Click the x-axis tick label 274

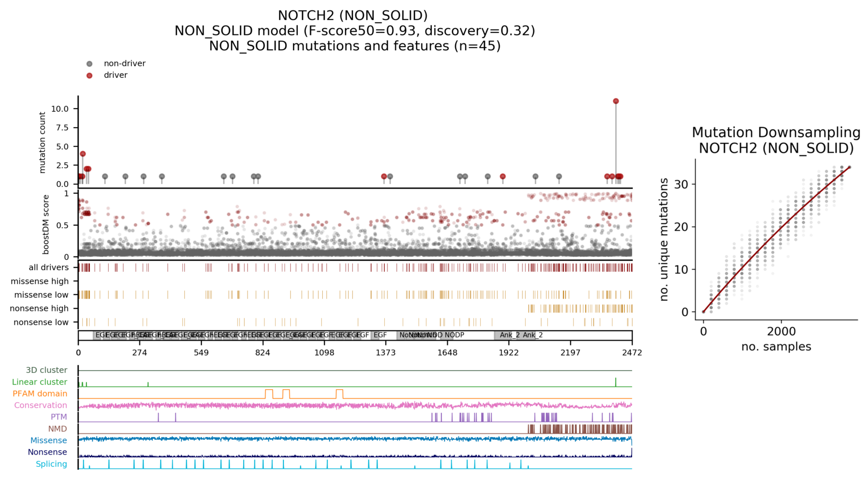tap(140, 353)
